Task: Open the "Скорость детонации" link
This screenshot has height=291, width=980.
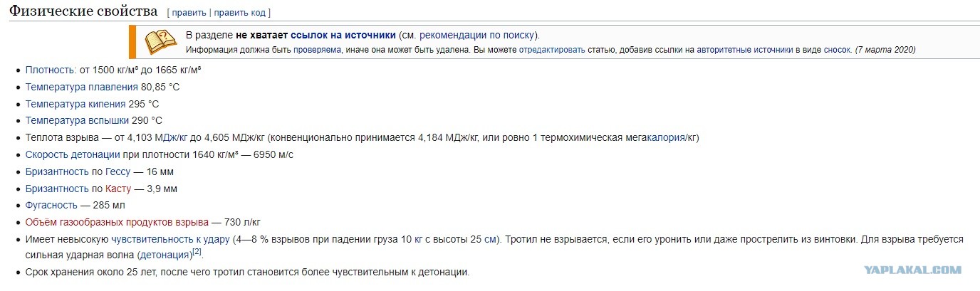Action: (x=73, y=154)
